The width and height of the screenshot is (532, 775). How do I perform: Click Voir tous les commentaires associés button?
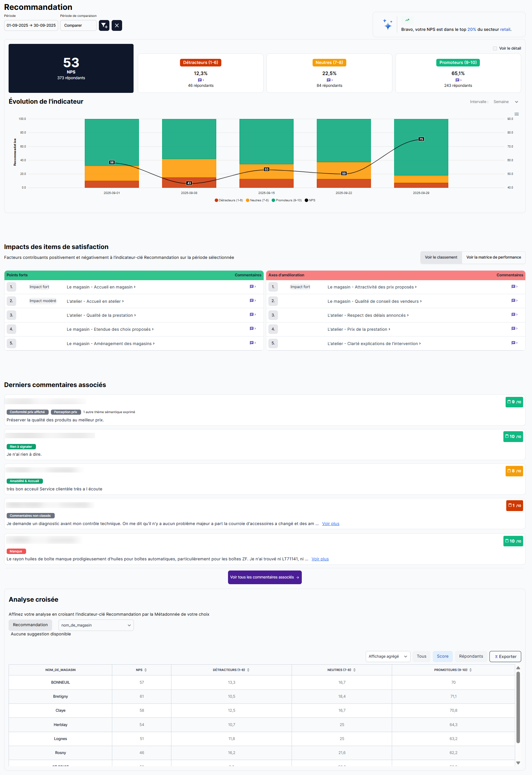coord(265,577)
